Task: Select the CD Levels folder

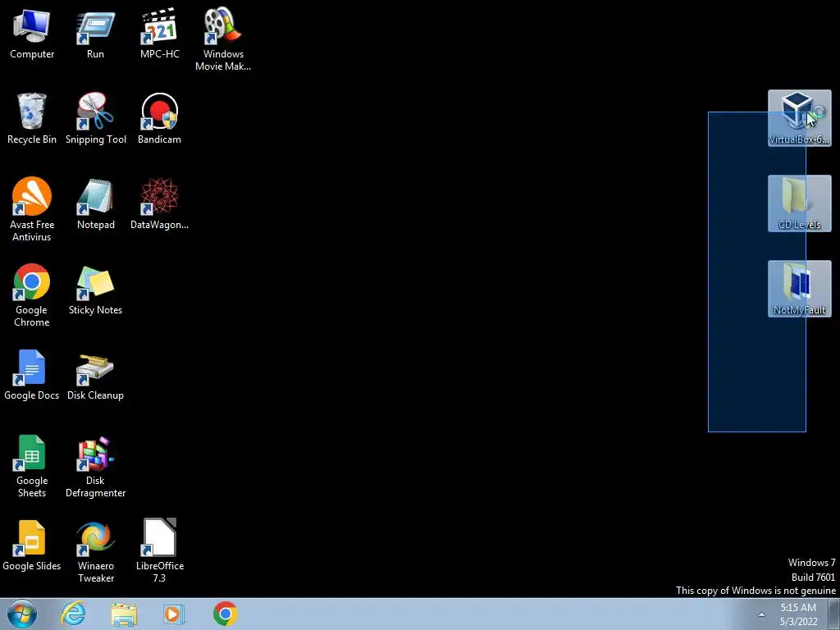Action: 799,203
